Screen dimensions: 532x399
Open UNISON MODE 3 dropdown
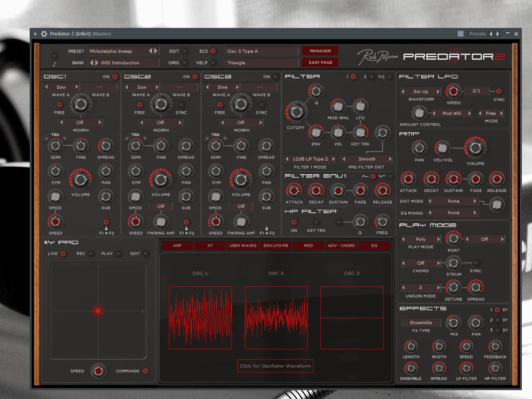click(x=421, y=287)
